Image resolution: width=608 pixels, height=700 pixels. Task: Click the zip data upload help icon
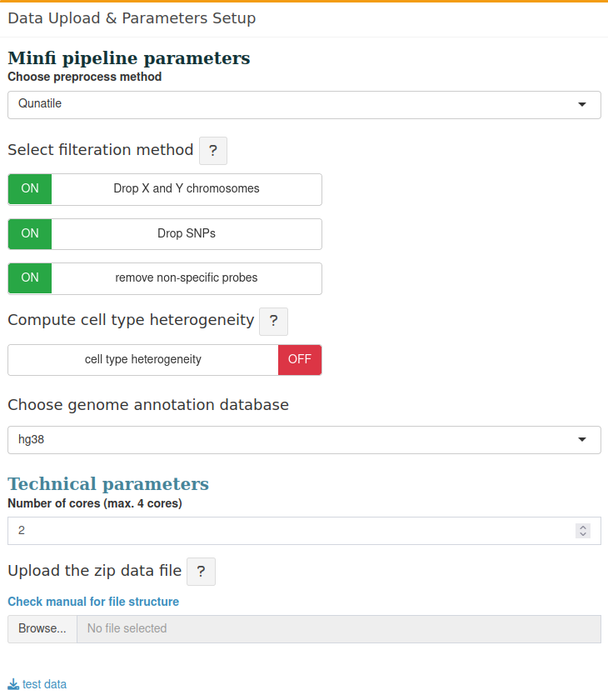(201, 572)
